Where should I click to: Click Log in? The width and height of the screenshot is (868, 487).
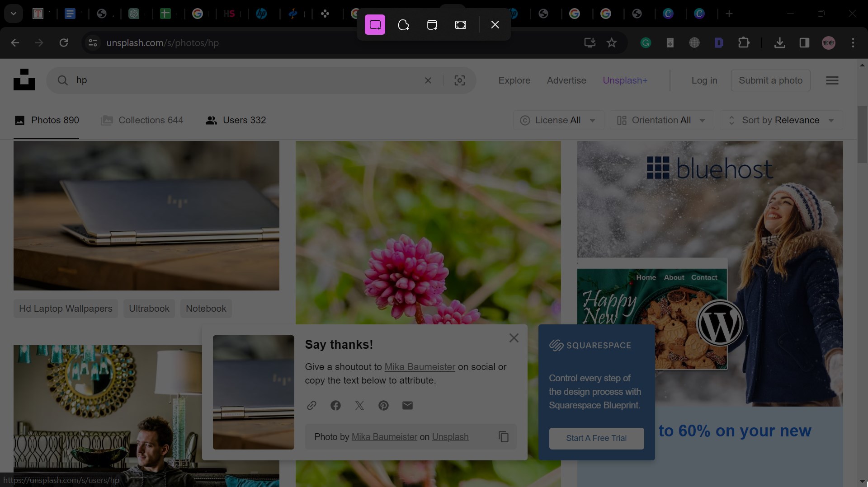click(704, 80)
